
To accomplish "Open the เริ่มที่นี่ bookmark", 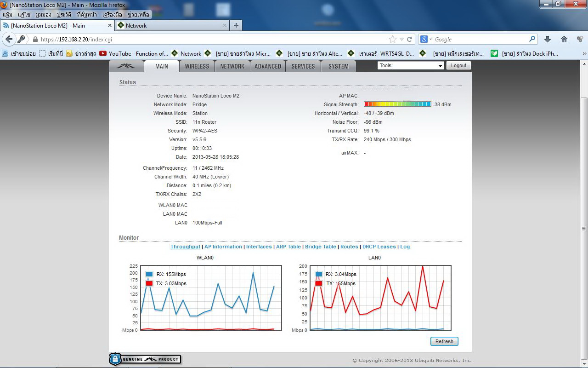I will point(51,53).
